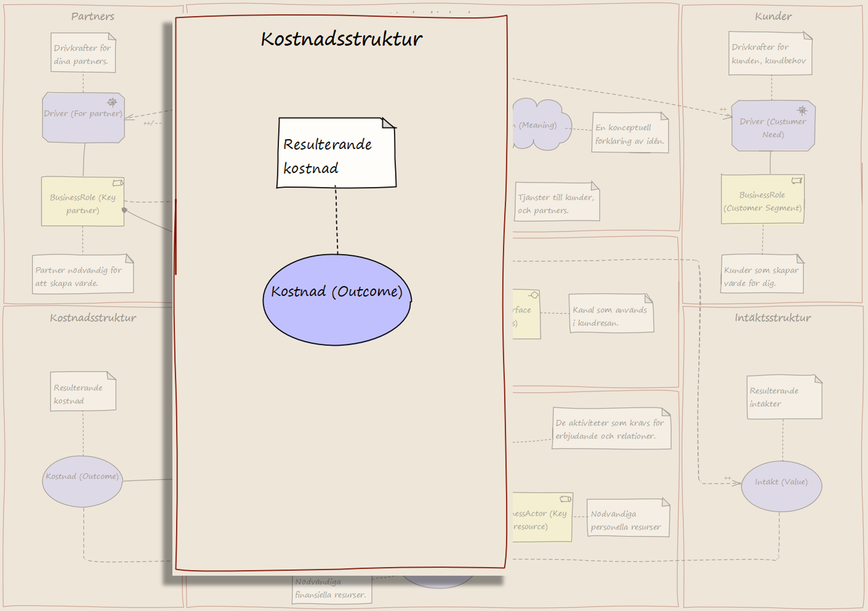The width and height of the screenshot is (868, 611).
Task: Select the white Resulterande kostnad note
Action: click(336, 153)
